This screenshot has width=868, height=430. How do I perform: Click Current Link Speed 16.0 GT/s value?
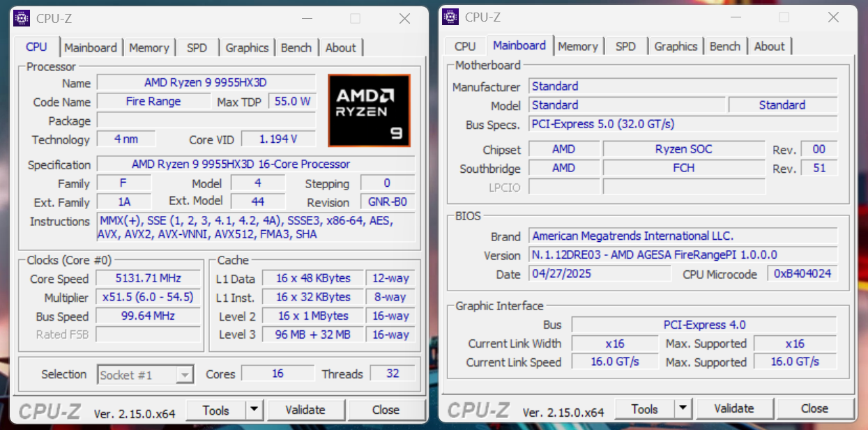(x=615, y=362)
